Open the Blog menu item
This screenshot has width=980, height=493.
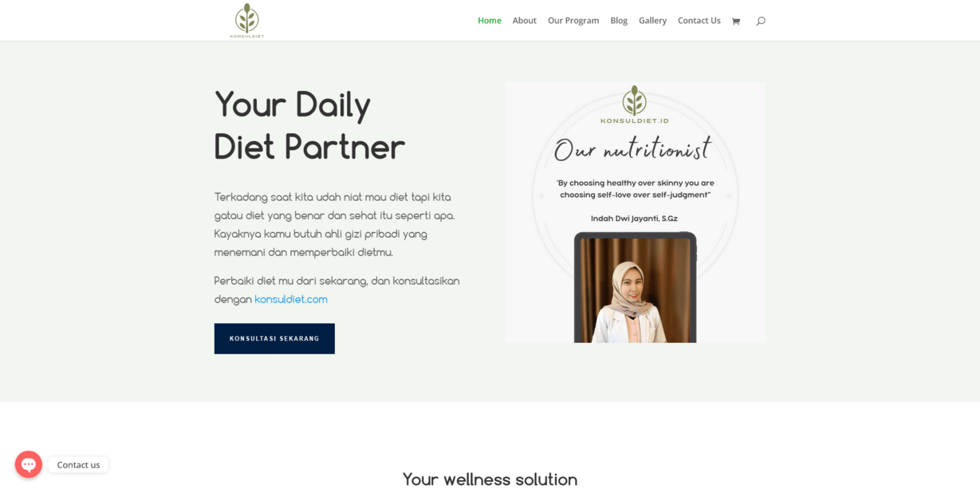tap(619, 21)
